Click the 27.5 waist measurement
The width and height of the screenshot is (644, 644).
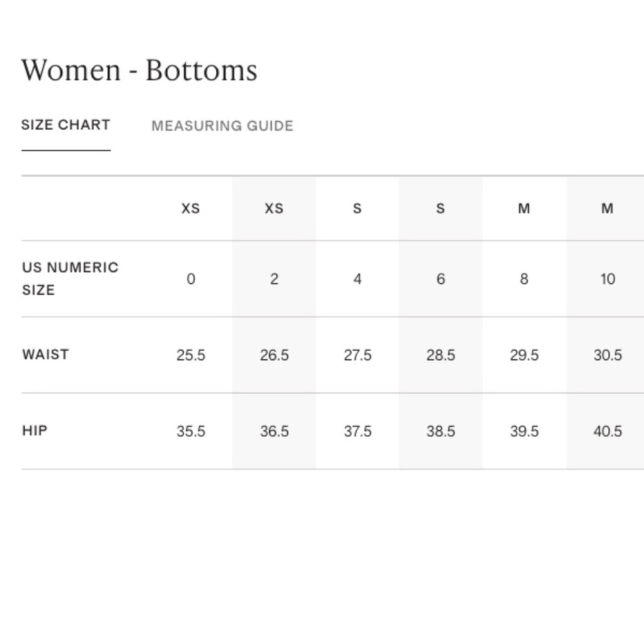click(x=357, y=355)
